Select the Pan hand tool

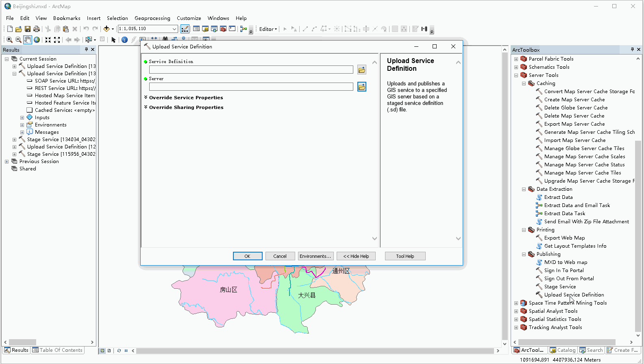pyautogui.click(x=27, y=39)
